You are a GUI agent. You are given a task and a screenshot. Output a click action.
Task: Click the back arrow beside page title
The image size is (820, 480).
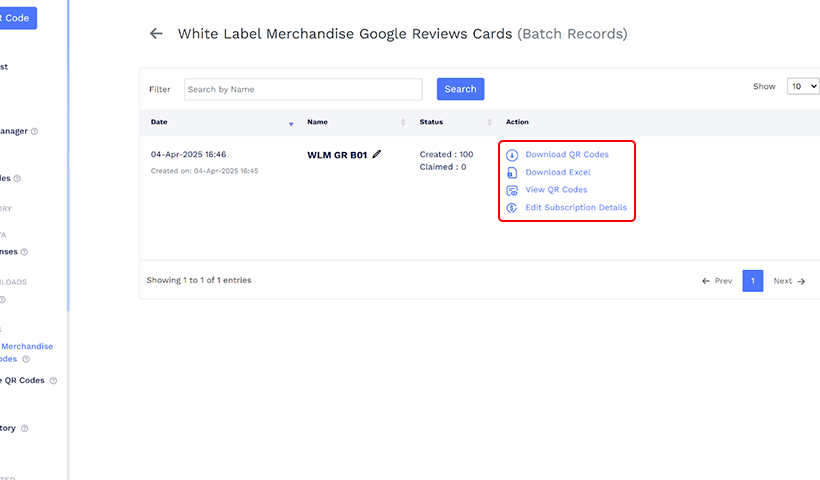(x=156, y=34)
